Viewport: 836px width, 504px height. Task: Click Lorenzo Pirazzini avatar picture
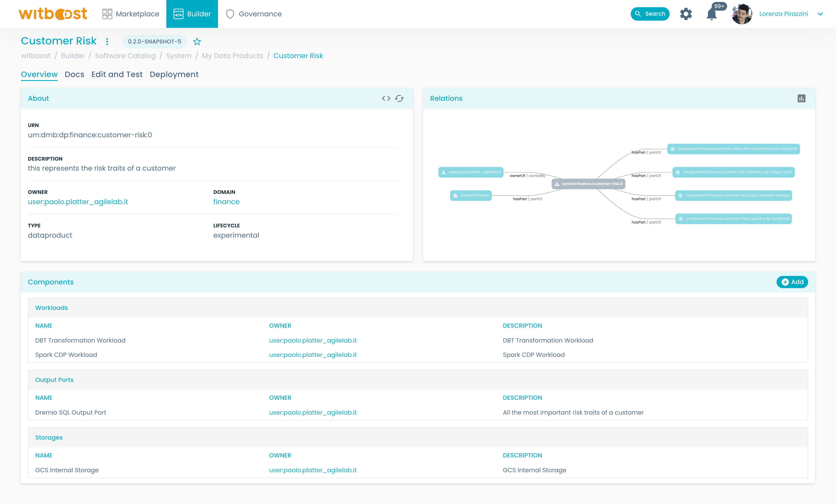click(742, 14)
